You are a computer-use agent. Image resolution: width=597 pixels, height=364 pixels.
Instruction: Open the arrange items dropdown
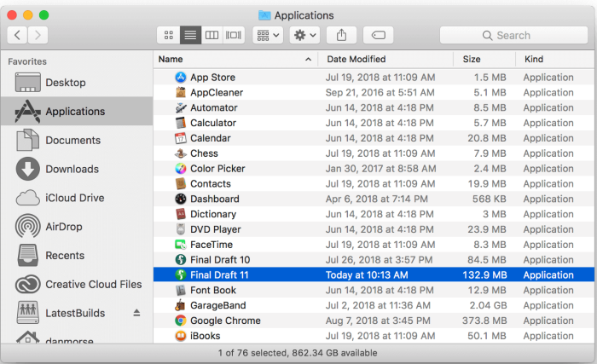[x=268, y=35]
